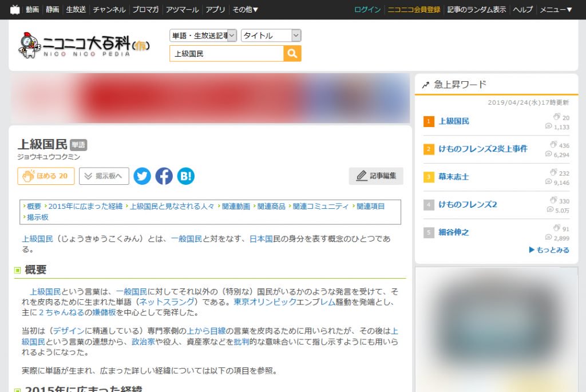Open the タイトル search type dropdown

(271, 35)
